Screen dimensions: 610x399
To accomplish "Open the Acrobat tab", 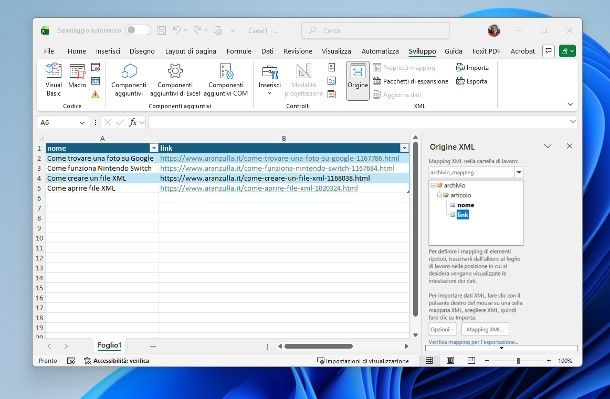I will [x=522, y=51].
